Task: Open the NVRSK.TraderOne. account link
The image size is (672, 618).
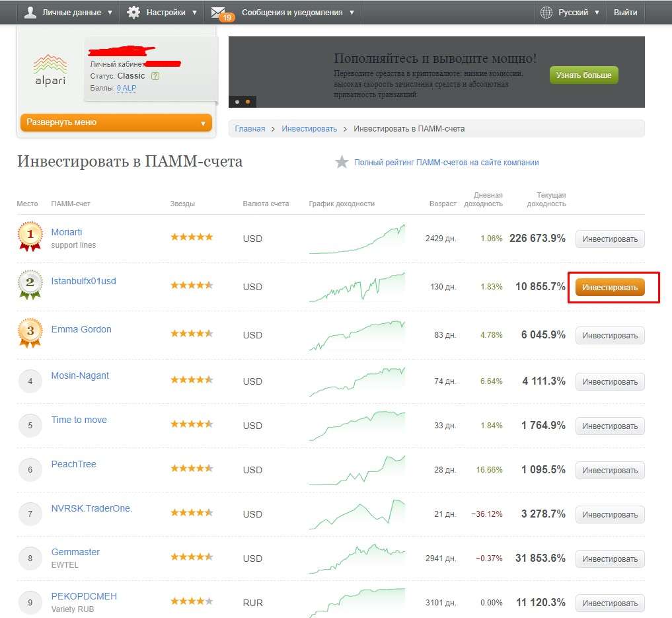Action: click(x=92, y=508)
